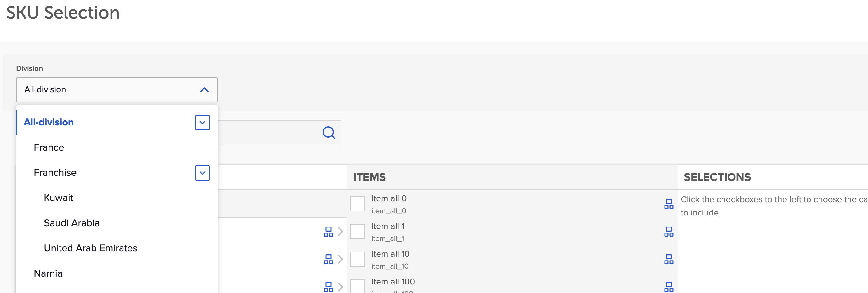Select Saudi Arabia in division list
868x293 pixels.
[x=71, y=223]
